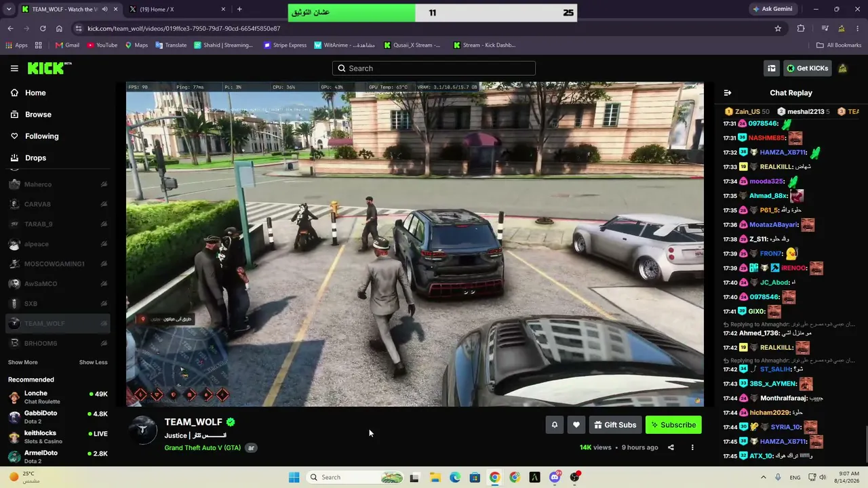Launch Microsoft Edge from the taskbar
868x488 pixels.
[x=455, y=477]
